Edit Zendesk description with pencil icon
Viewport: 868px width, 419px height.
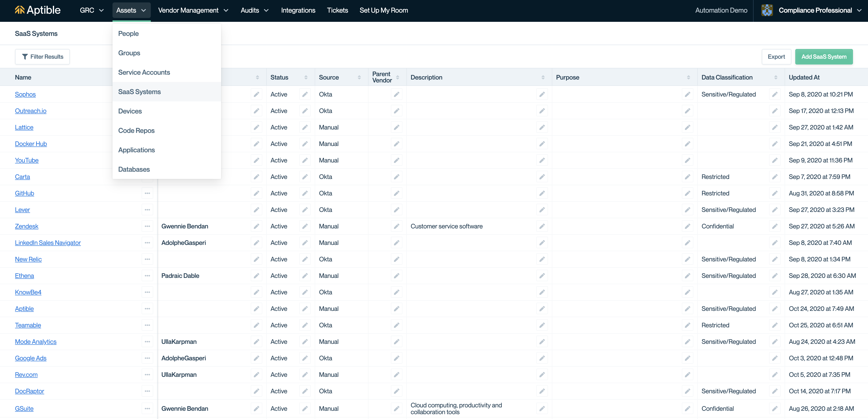(542, 226)
